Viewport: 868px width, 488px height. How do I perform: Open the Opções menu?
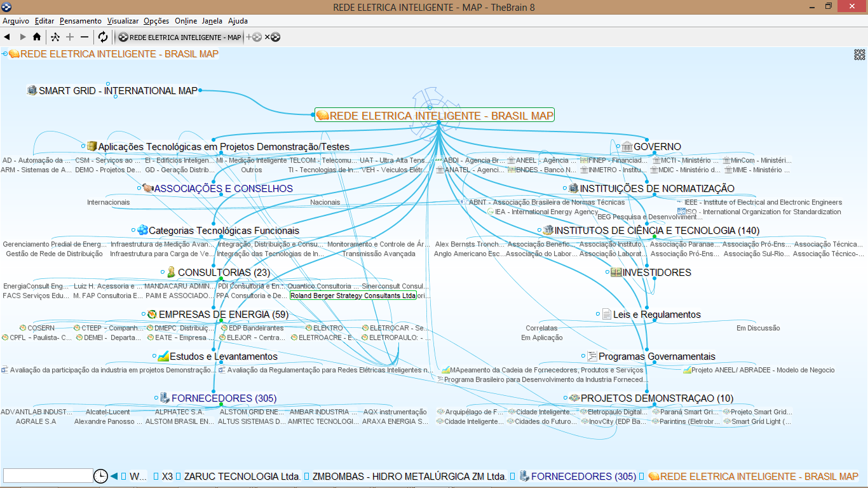pos(156,21)
